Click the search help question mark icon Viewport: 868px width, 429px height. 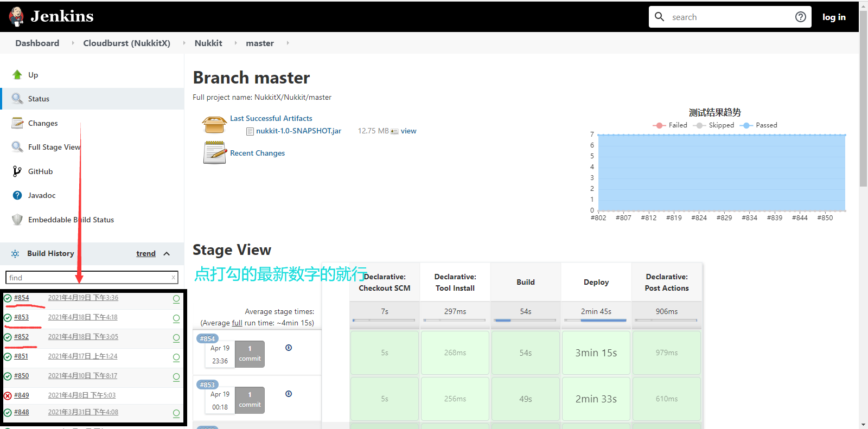point(800,17)
